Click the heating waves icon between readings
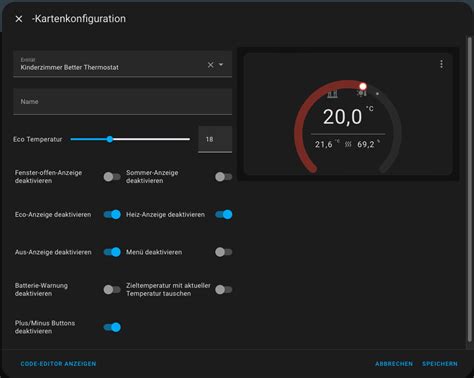 pos(348,144)
